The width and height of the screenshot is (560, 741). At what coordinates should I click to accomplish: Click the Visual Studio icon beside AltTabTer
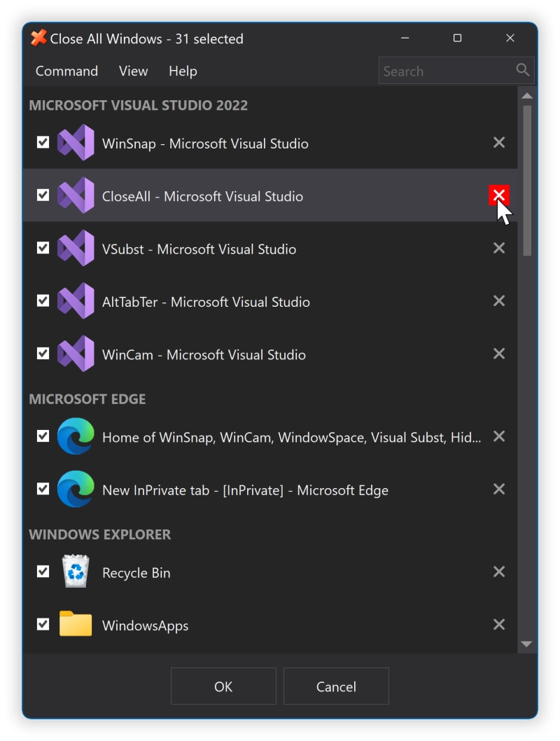tap(76, 301)
